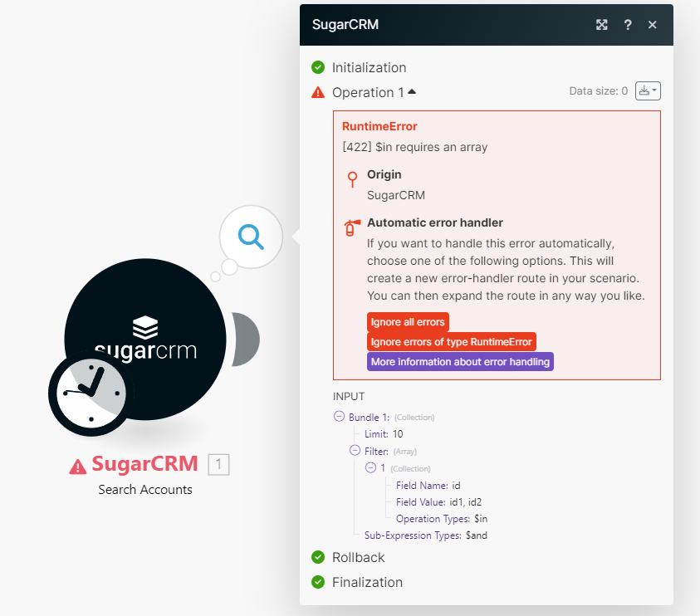
Task: Click Ignore errors of type RuntimeError
Action: [452, 342]
